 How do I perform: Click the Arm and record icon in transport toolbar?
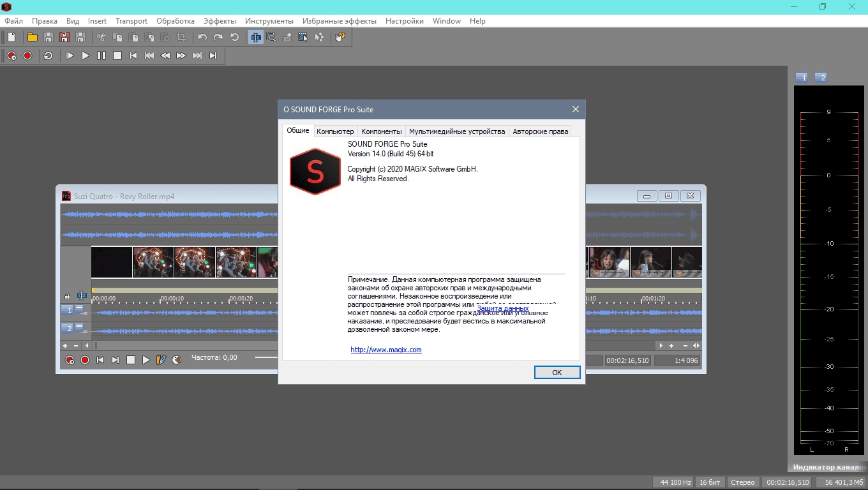click(11, 56)
